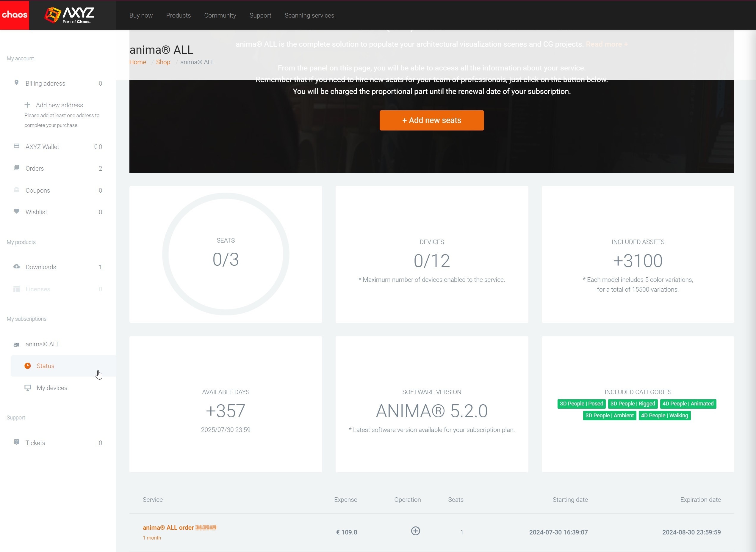Open the Products menu
This screenshot has width=756, height=552.
179,15
